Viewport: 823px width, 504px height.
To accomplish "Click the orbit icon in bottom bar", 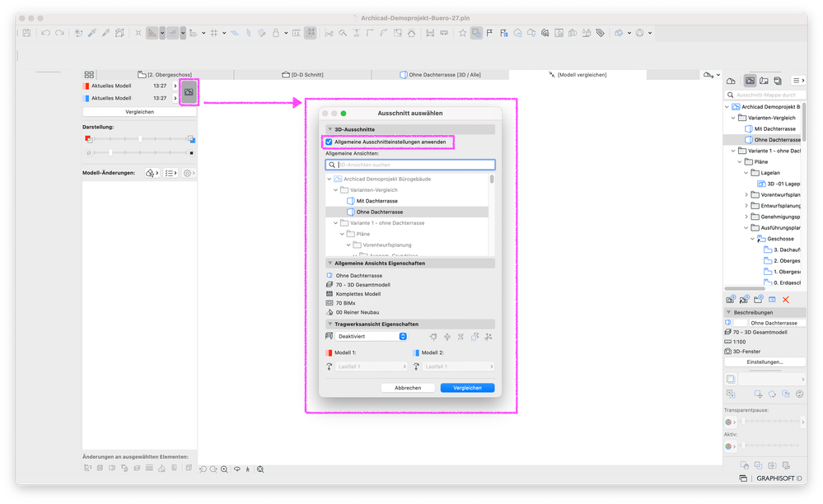I will 237,469.
